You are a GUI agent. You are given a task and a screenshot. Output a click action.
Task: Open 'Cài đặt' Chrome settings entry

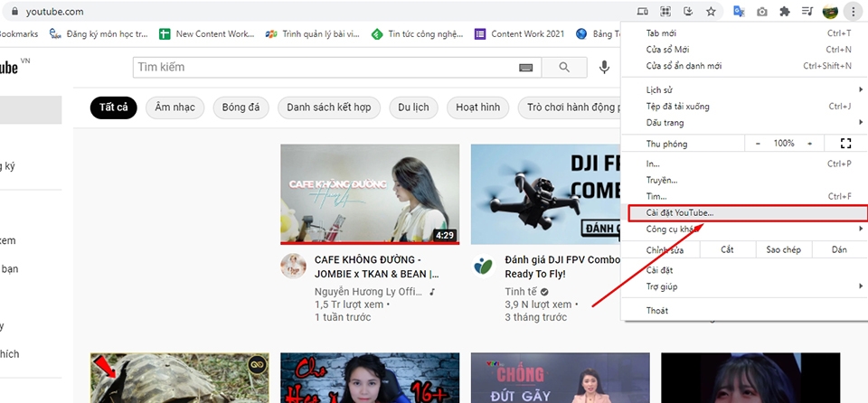[744, 270]
